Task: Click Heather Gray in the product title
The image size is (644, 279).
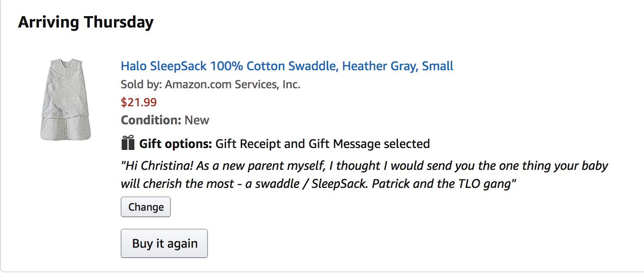Action: coord(379,65)
